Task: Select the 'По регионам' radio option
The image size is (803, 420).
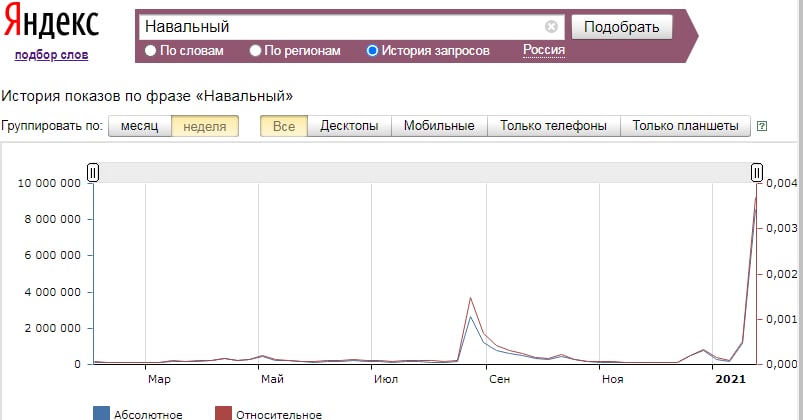Action: 255,51
